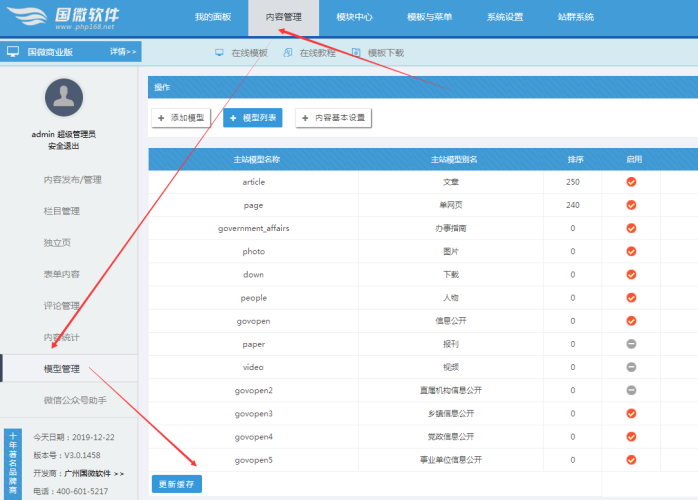Expand the 内容发布/管理 sidebar section
Image resolution: width=698 pixels, height=500 pixels.
(x=72, y=180)
